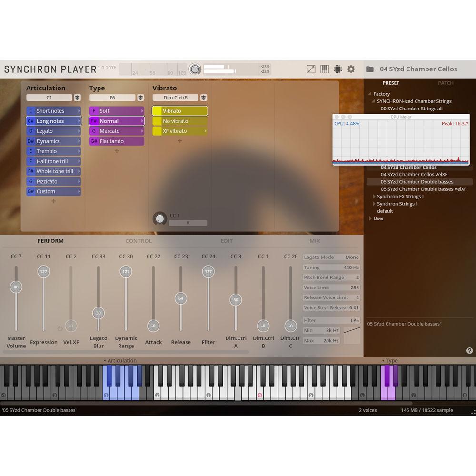Select the Marcato type

tap(117, 131)
